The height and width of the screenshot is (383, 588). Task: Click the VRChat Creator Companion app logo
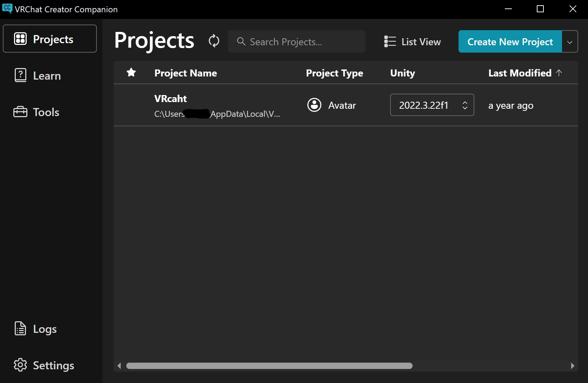point(7,8)
